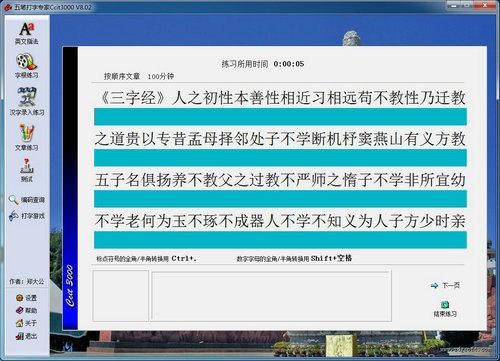Screen dimensions: 500x361
Task: Minimize the 五笔打字专家 window
Action: point(453,5)
